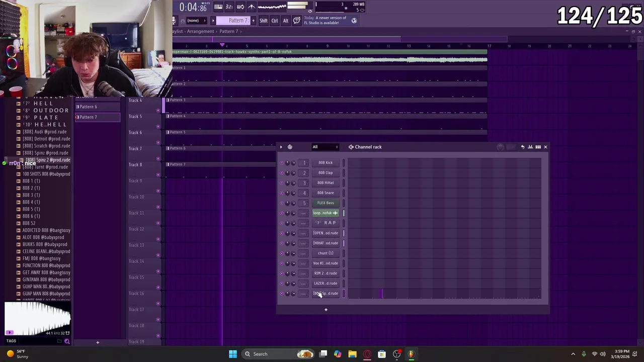Mute the 808 Snare channel
Viewport: 644px width, 362px height.
[x=281, y=193]
